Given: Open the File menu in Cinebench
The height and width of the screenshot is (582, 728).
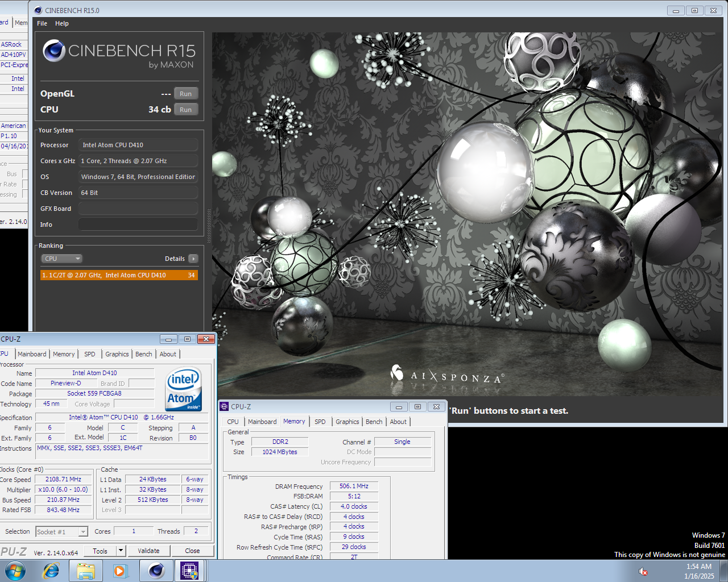Looking at the screenshot, I should coord(42,23).
